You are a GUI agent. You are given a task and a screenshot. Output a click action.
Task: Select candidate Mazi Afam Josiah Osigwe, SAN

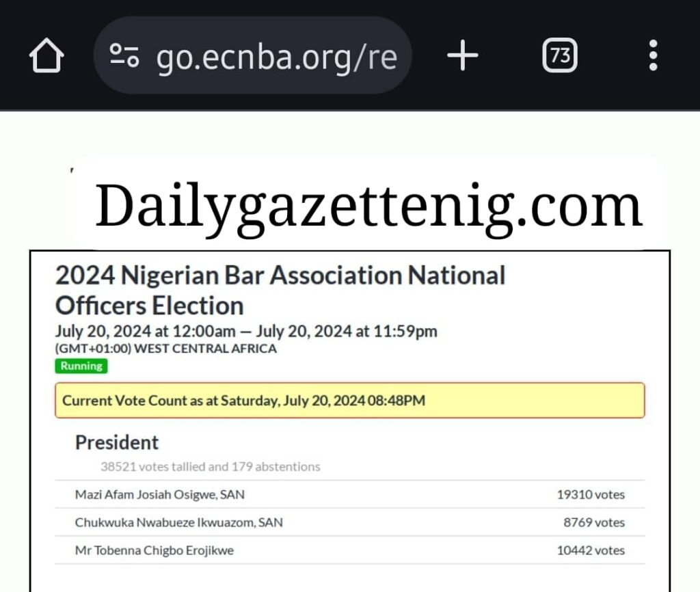pos(159,494)
